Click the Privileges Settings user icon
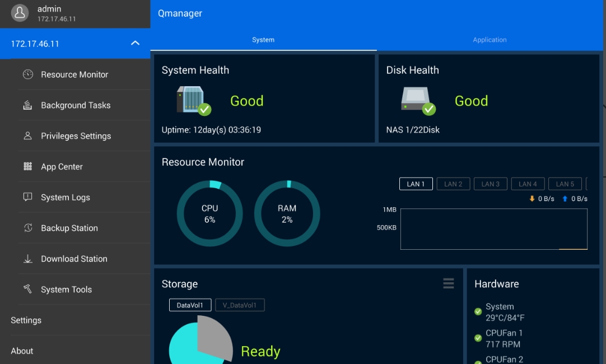Viewport: 606px width, 364px height. pos(27,136)
